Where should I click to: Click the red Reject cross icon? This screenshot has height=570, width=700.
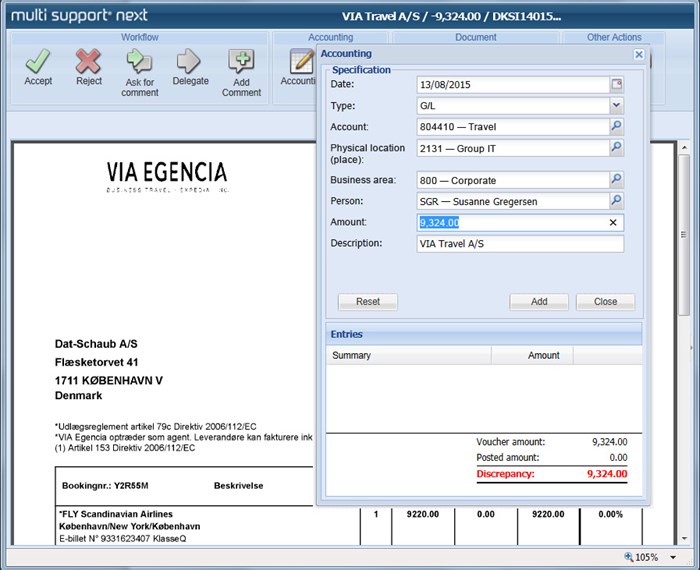(88, 61)
